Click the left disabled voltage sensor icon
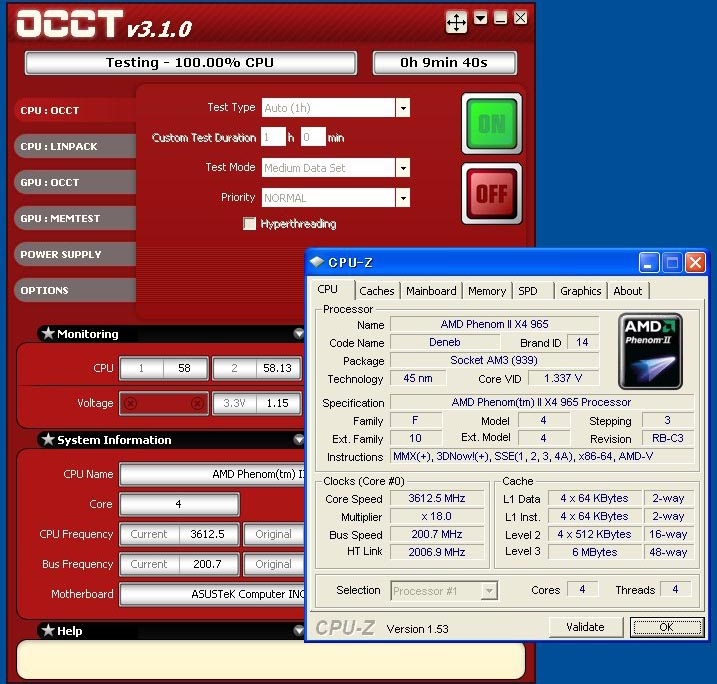 click(130, 403)
